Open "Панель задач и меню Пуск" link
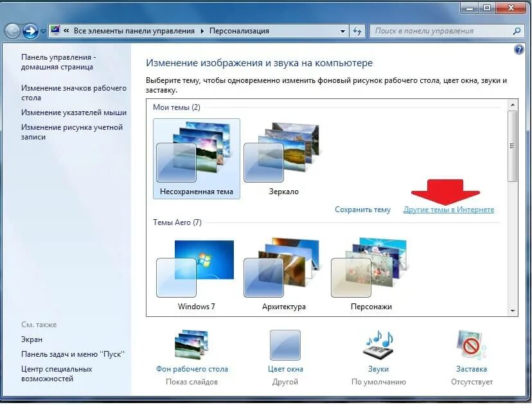Image resolution: width=532 pixels, height=405 pixels. pyautogui.click(x=73, y=354)
